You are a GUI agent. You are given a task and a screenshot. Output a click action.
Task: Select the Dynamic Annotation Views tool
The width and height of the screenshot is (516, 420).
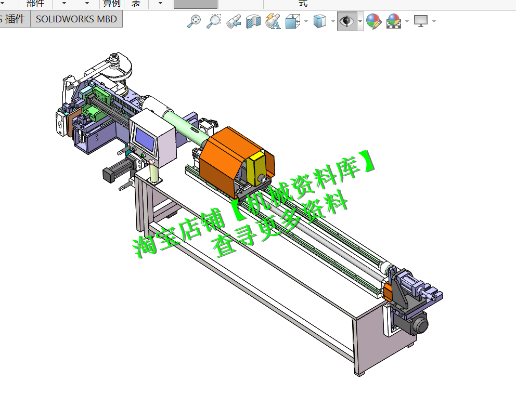click(x=273, y=21)
